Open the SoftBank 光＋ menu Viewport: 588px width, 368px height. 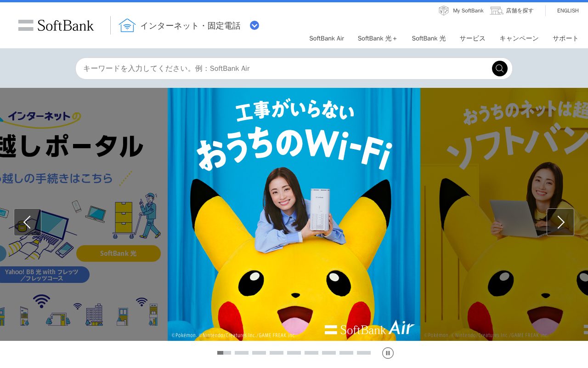pyautogui.click(x=378, y=38)
